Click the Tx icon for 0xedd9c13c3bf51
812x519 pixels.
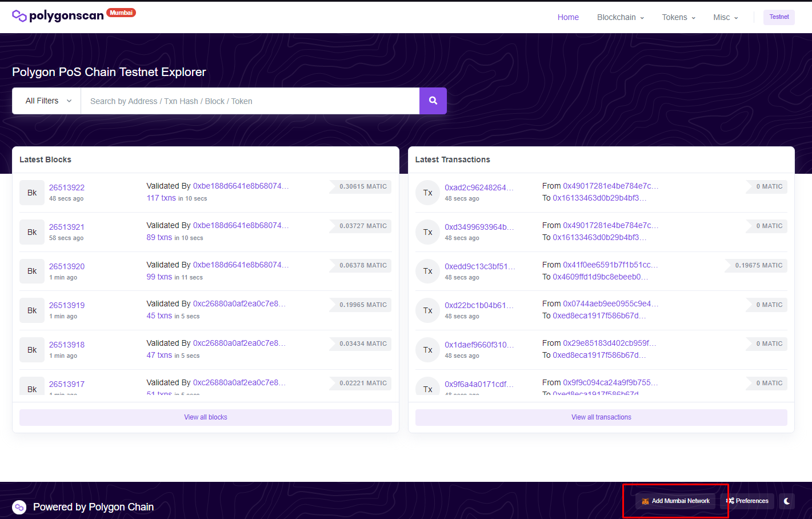[x=427, y=271]
